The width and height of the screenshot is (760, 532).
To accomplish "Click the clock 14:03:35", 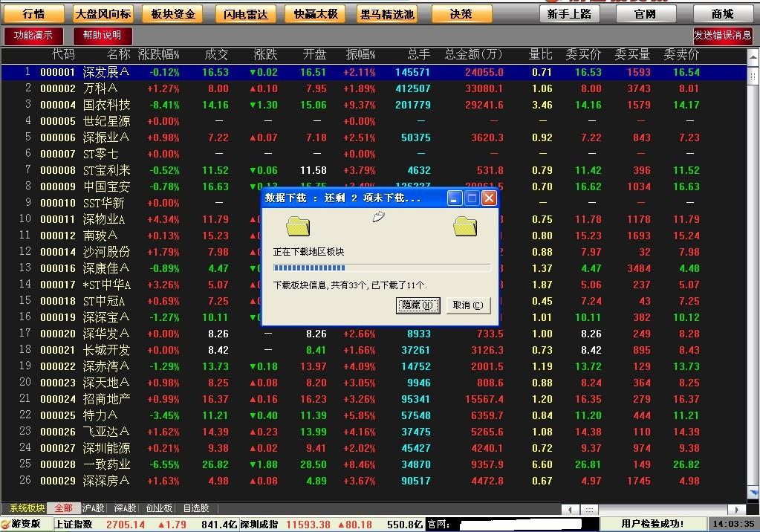I will (x=733, y=524).
